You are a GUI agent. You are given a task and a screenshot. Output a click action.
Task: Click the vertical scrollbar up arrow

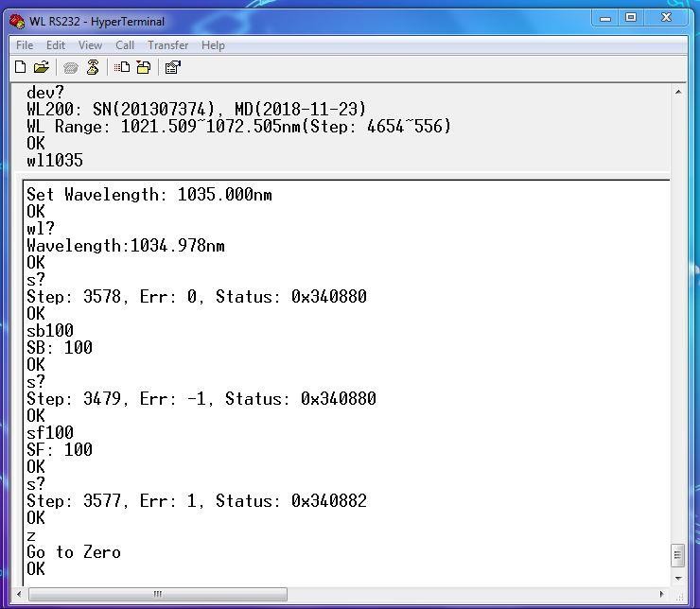[x=677, y=92]
